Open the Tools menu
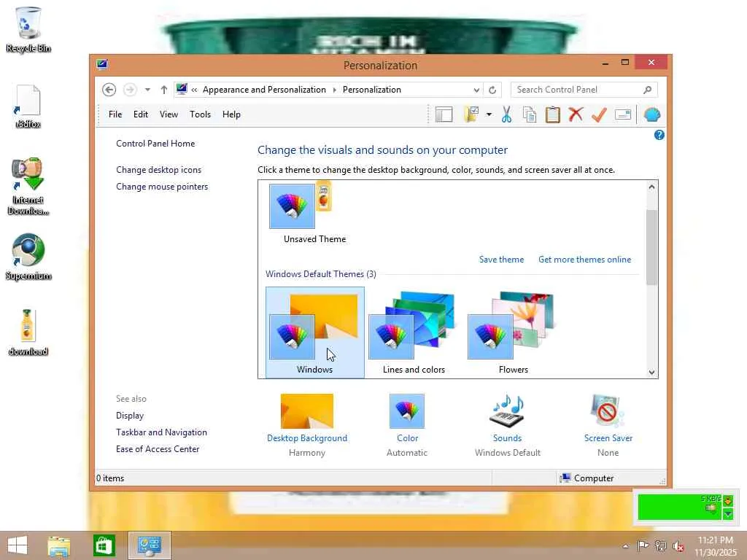The width and height of the screenshot is (747, 560). click(200, 114)
